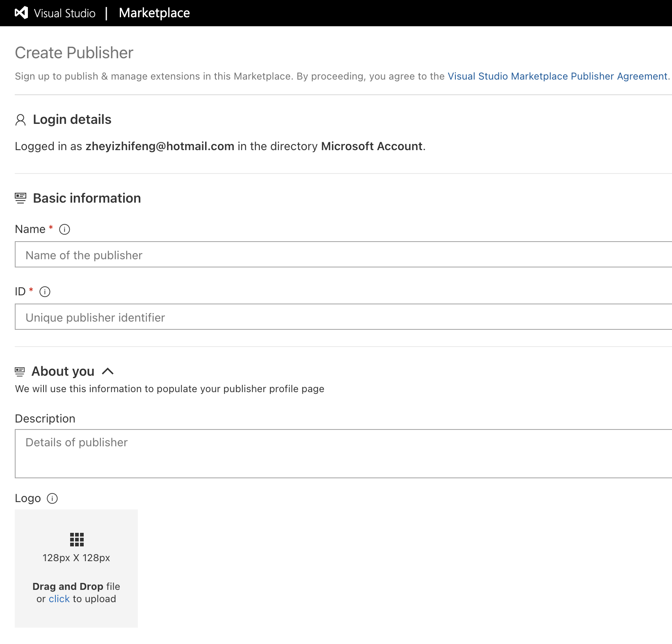This screenshot has height=644, width=672.
Task: Open the Visual Studio Marketplace Publisher Agreement
Action: click(558, 76)
